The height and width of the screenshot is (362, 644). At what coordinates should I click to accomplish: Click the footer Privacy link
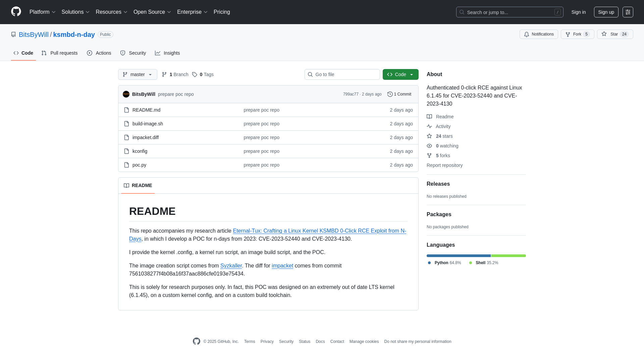[267, 342]
